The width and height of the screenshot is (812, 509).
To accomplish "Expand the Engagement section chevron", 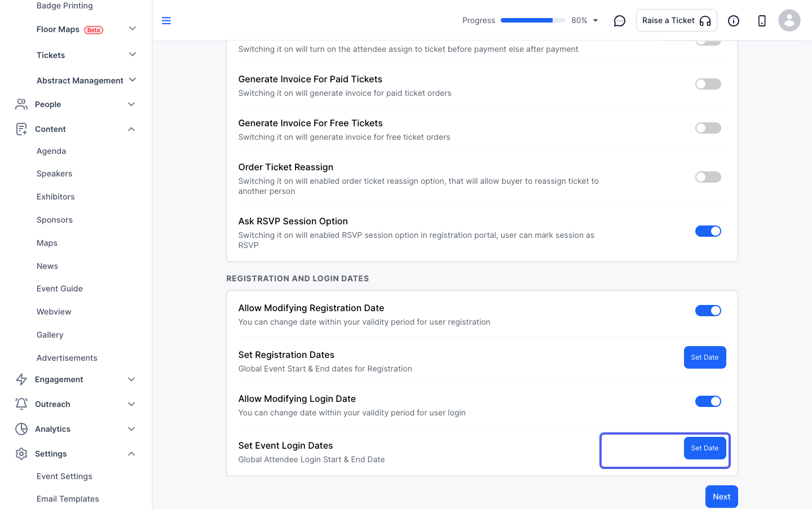I will (131, 379).
